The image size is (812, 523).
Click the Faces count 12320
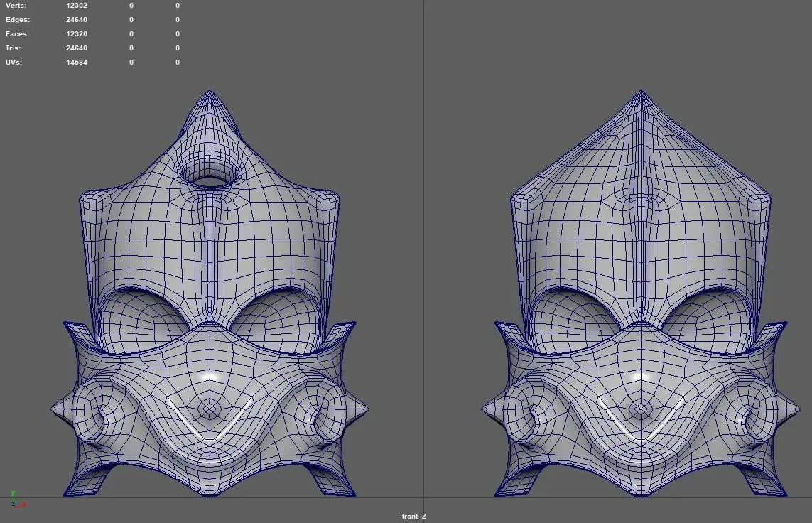point(77,33)
